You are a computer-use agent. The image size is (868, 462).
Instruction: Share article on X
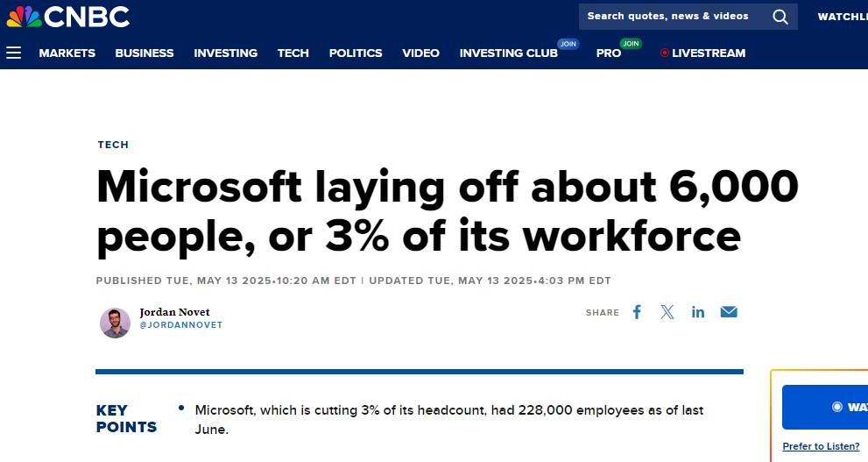667,312
